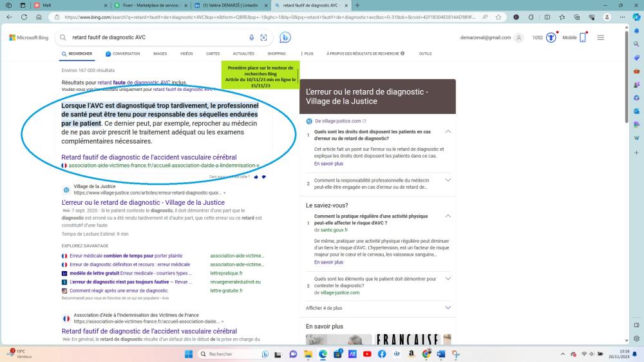Open a new browser tab with plus
The height and width of the screenshot is (362, 644).
[x=357, y=5]
